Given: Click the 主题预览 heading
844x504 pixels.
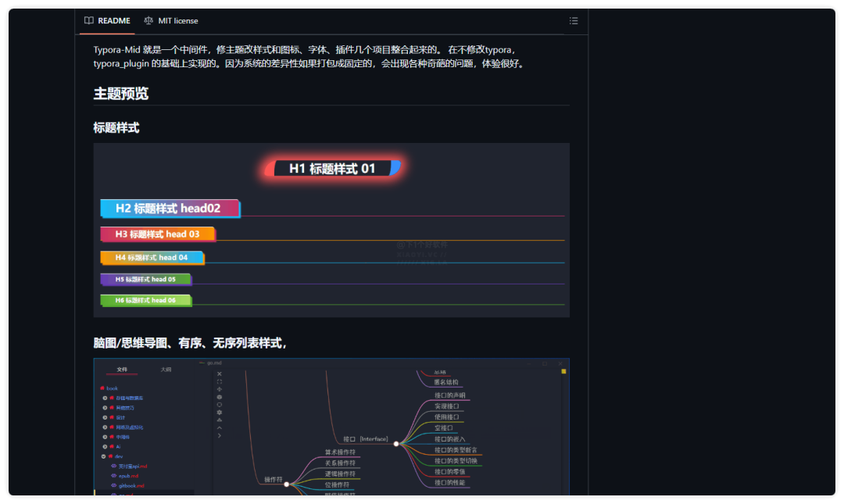Looking at the screenshot, I should pos(121,94).
